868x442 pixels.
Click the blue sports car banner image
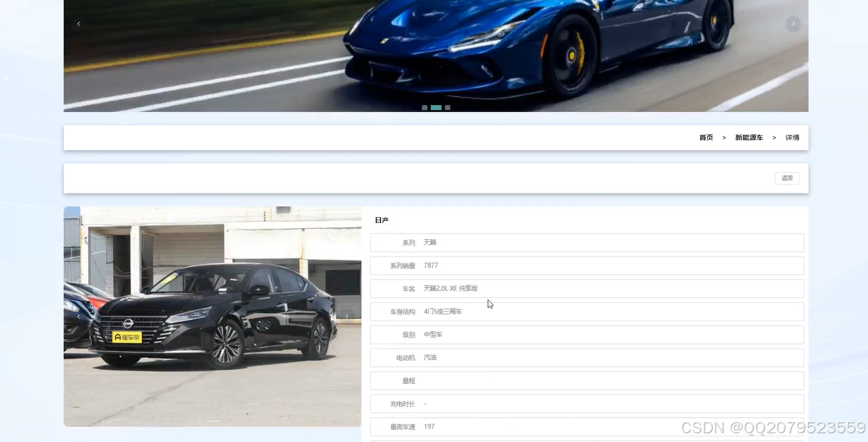pos(436,56)
